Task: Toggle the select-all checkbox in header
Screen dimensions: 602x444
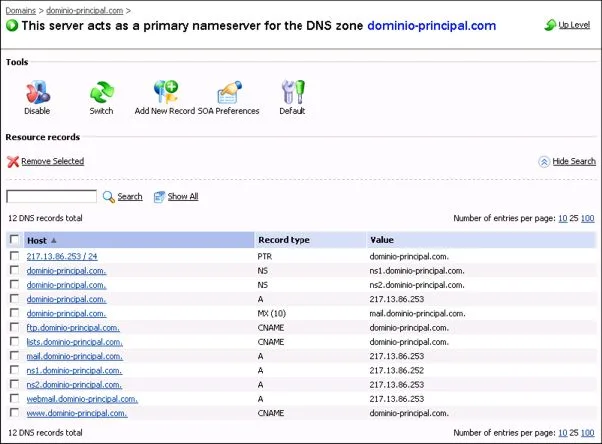Action: coord(14,240)
